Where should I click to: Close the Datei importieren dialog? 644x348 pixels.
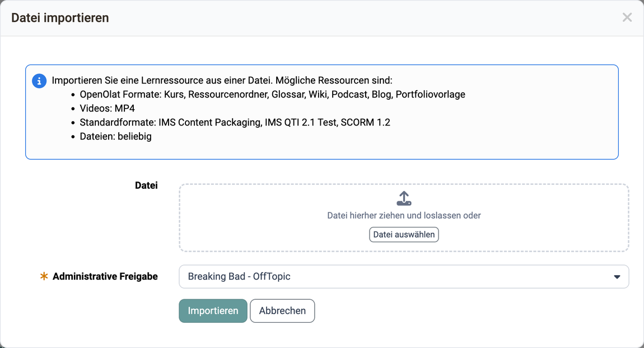tap(627, 17)
